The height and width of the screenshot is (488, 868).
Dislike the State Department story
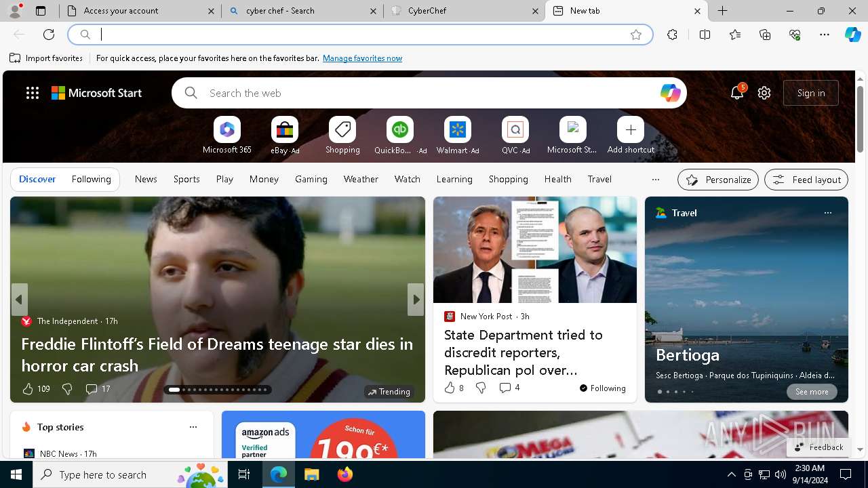coord(481,388)
